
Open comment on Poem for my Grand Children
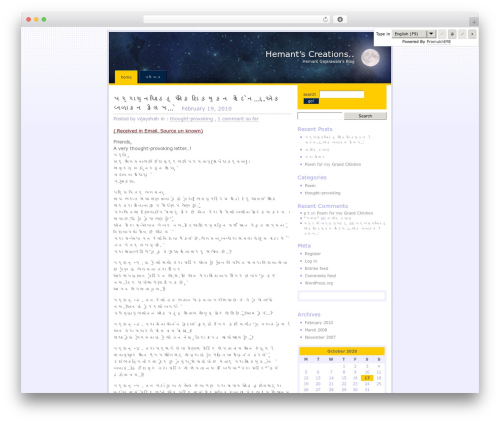[345, 213]
